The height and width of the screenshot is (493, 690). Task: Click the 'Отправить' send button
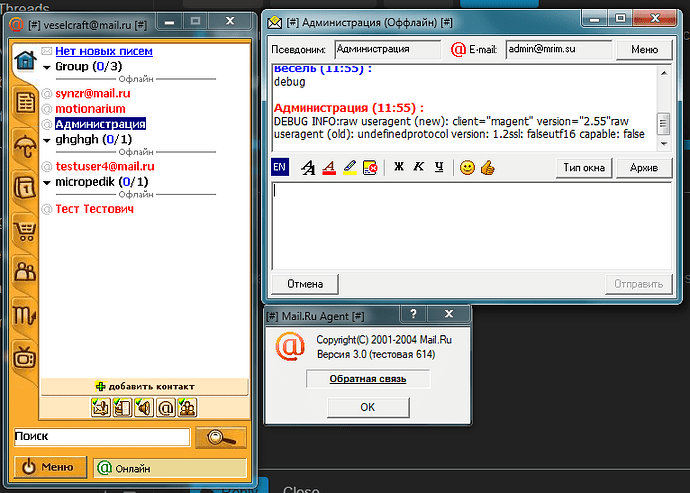click(639, 284)
